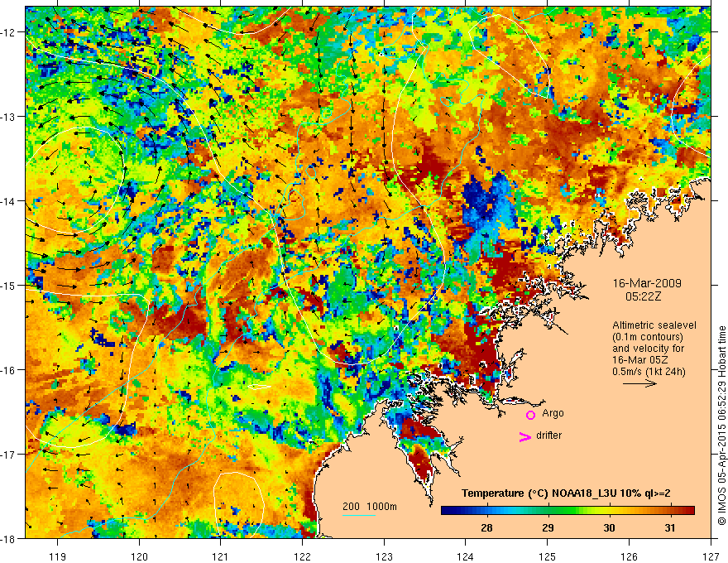Click the 125 longitude axis label
Image resolution: width=728 pixels, height=563 pixels.
point(548,556)
